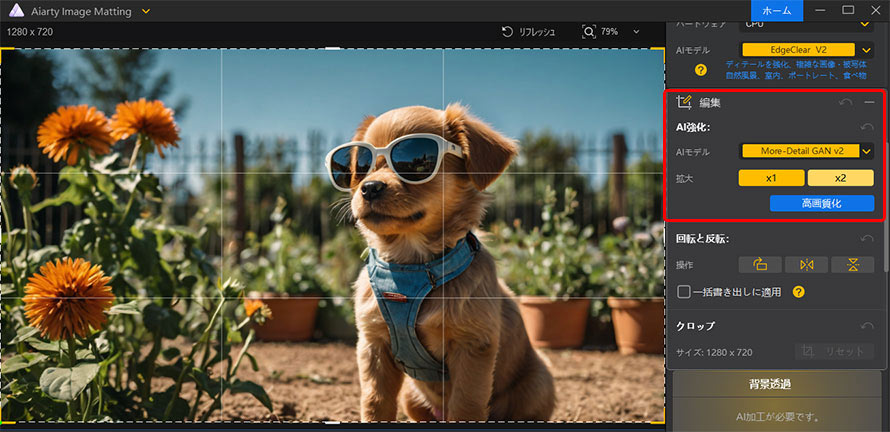Rotate the image with the rotate icon
890x432 pixels.
click(759, 265)
